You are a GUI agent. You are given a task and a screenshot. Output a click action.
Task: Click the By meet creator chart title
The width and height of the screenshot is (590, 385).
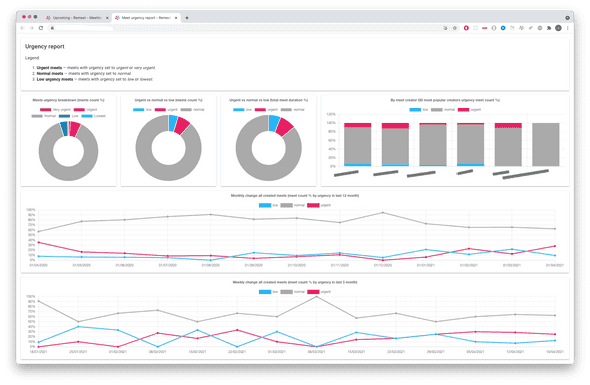click(x=445, y=100)
